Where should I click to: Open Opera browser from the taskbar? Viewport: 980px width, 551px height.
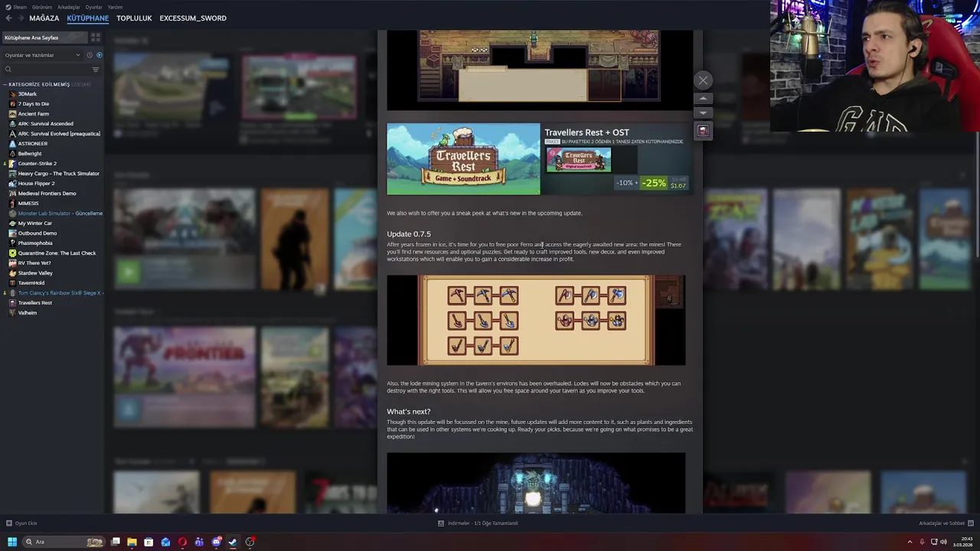coord(182,542)
